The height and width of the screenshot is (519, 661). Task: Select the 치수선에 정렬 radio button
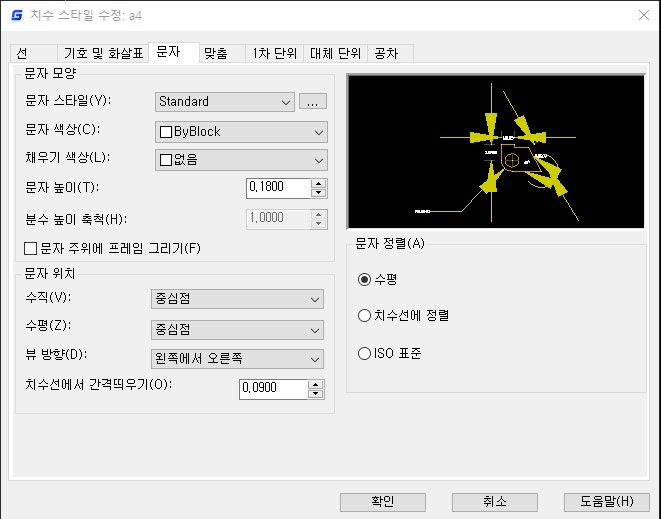pyautogui.click(x=364, y=316)
